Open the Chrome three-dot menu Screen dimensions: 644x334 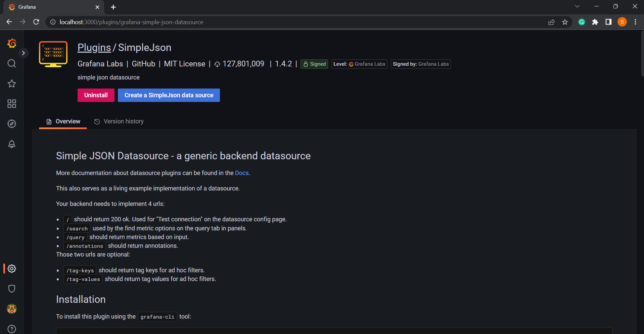(x=635, y=22)
